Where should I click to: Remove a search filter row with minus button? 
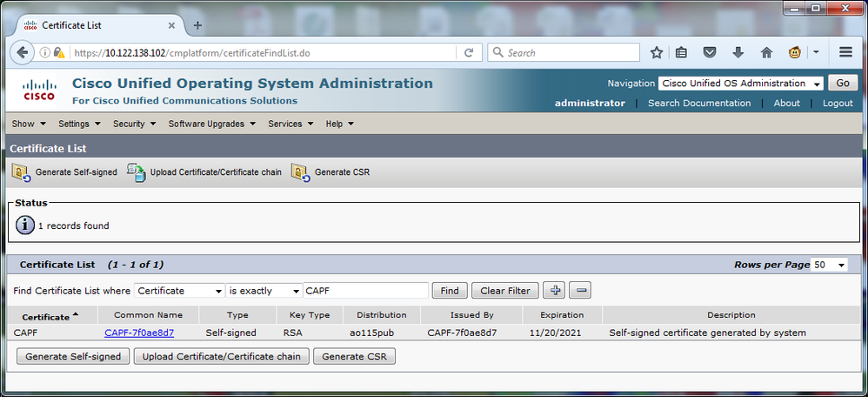(580, 290)
